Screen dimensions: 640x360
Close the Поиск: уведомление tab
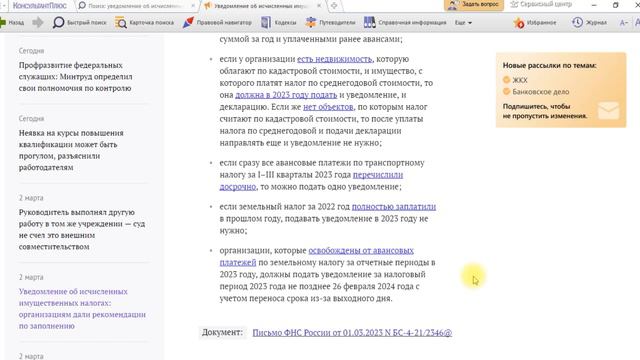tap(193, 6)
